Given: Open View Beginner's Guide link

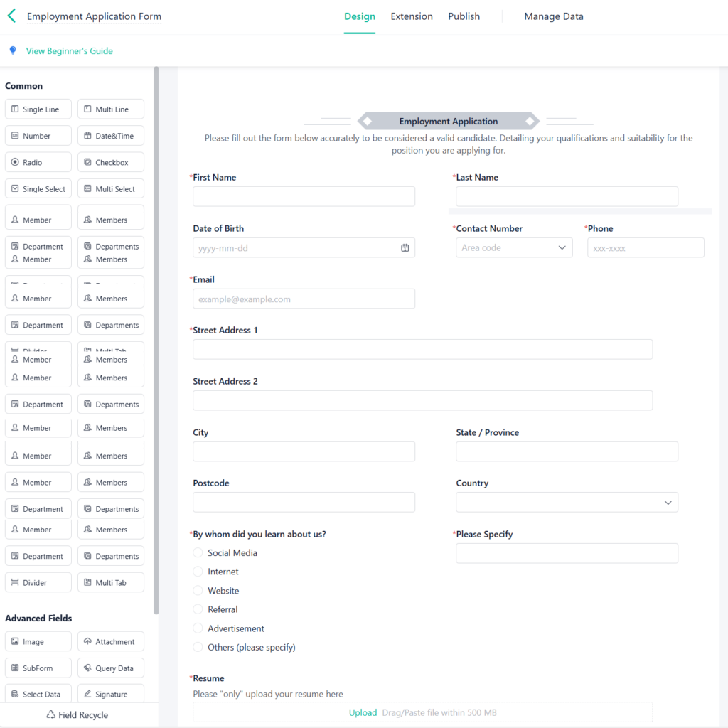Looking at the screenshot, I should tap(69, 51).
